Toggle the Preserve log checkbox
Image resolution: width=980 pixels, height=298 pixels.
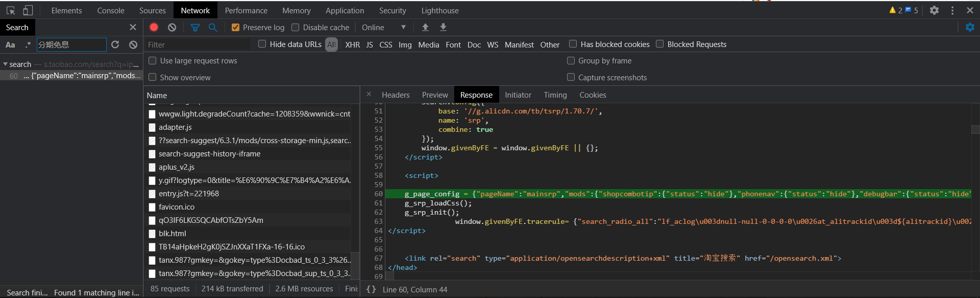[x=235, y=28]
